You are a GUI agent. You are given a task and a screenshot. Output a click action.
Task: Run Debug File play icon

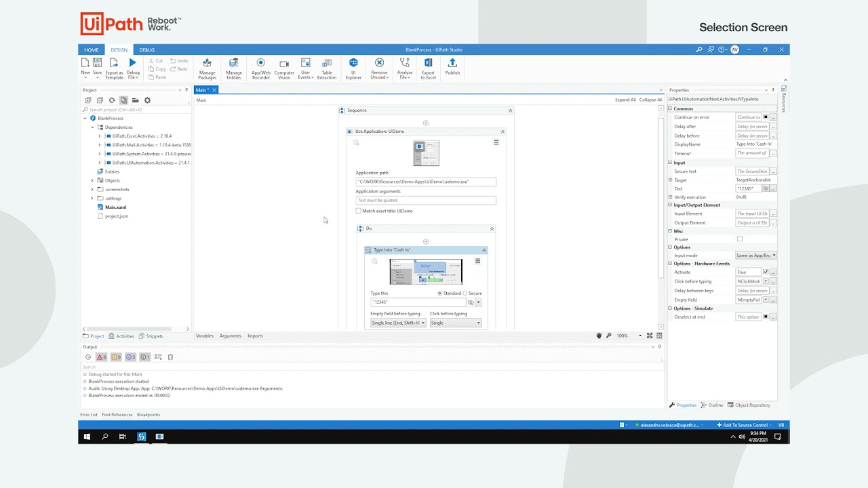133,63
